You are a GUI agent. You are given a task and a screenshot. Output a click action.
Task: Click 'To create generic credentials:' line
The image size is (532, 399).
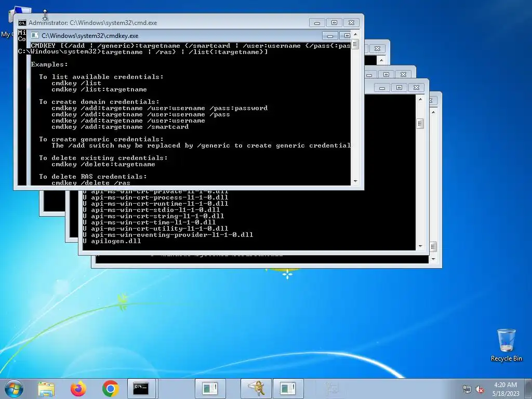[101, 139]
